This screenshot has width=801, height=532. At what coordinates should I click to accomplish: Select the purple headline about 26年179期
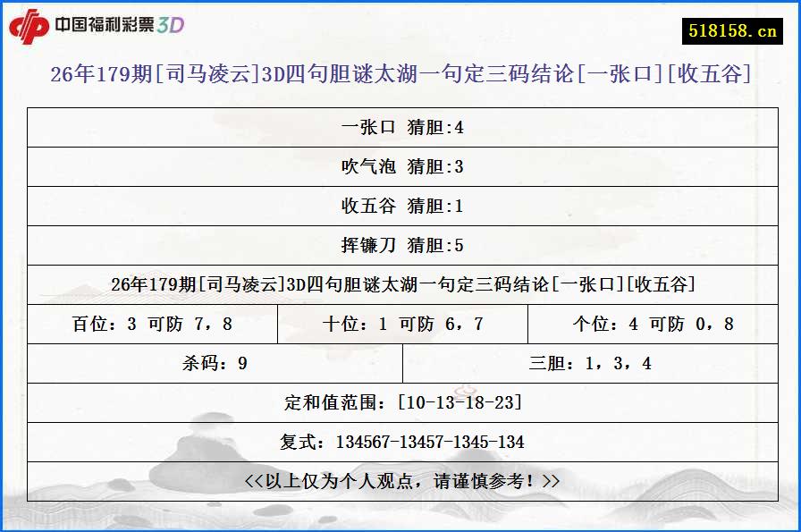(x=400, y=73)
